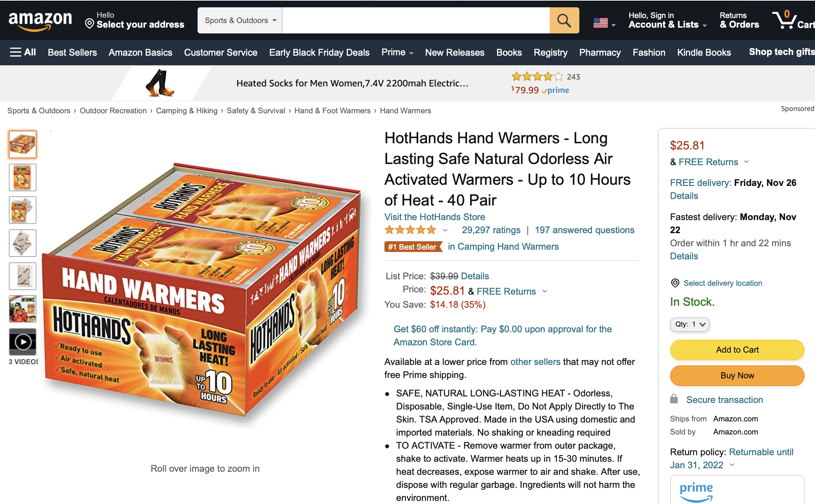Viewport: 815px width, 504px height.
Task: Play the product video thumbnail
Action: point(23,342)
